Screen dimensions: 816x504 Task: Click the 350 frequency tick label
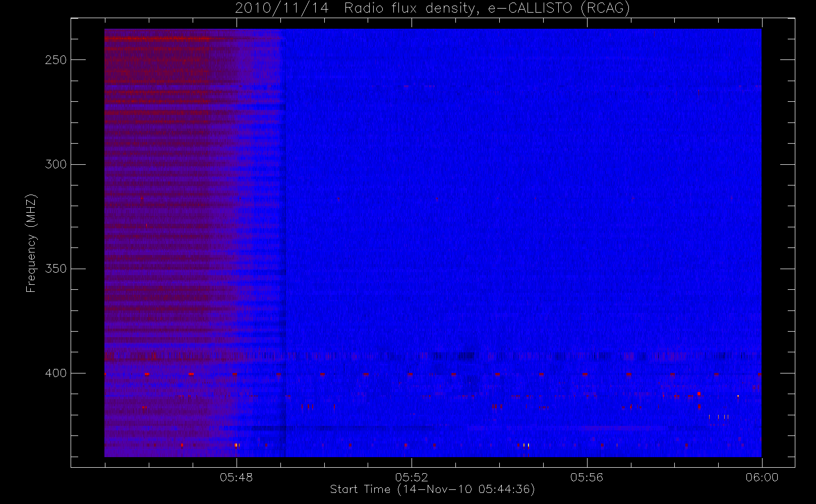coord(56,269)
